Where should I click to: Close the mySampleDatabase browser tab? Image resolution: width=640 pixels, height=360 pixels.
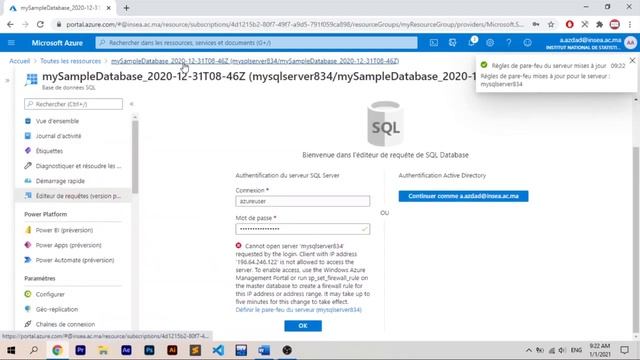109,8
